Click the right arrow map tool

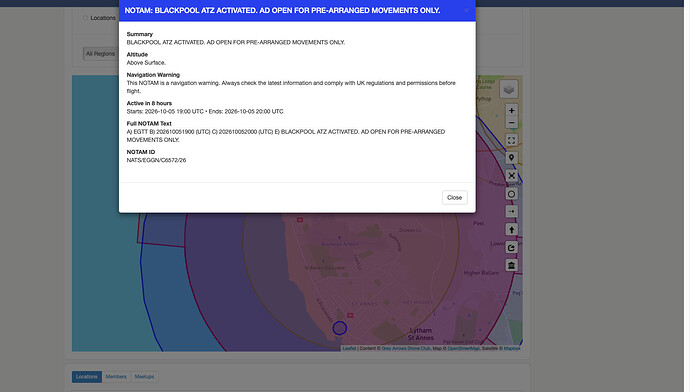(x=511, y=211)
